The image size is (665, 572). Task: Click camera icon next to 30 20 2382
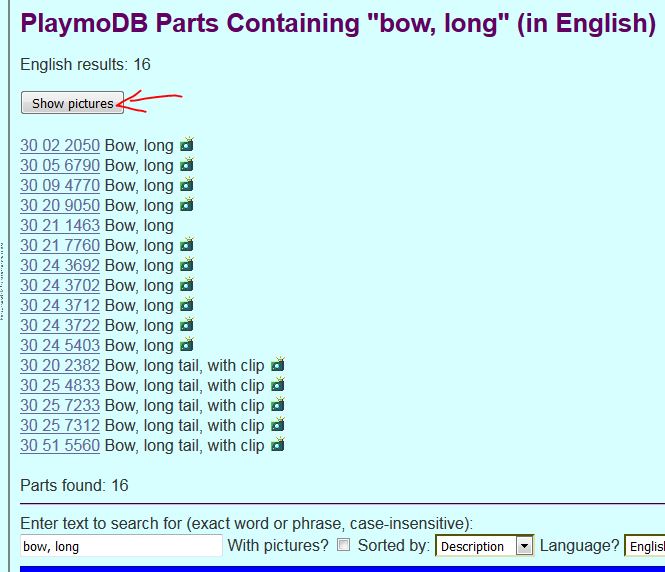(277, 365)
